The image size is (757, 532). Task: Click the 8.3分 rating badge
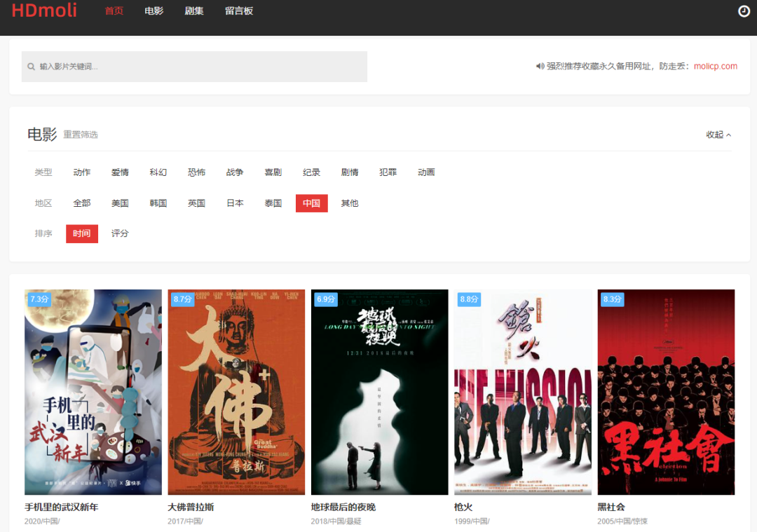click(612, 299)
